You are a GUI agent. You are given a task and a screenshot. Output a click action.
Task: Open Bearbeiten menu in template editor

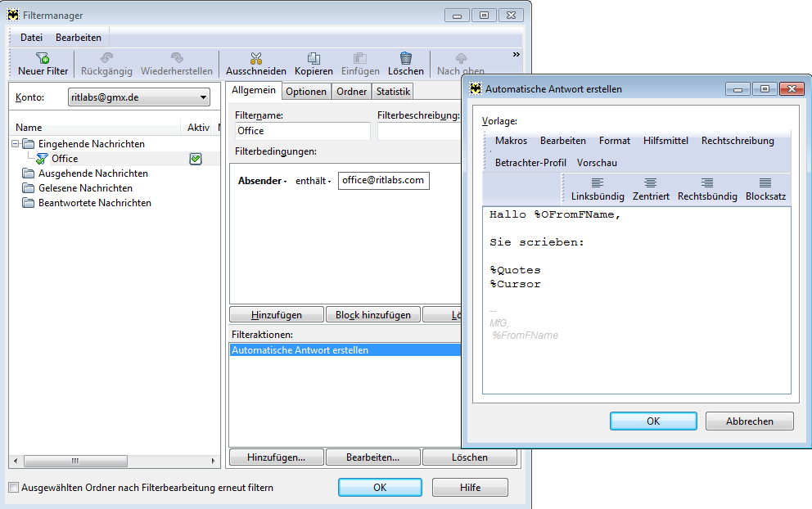click(563, 141)
